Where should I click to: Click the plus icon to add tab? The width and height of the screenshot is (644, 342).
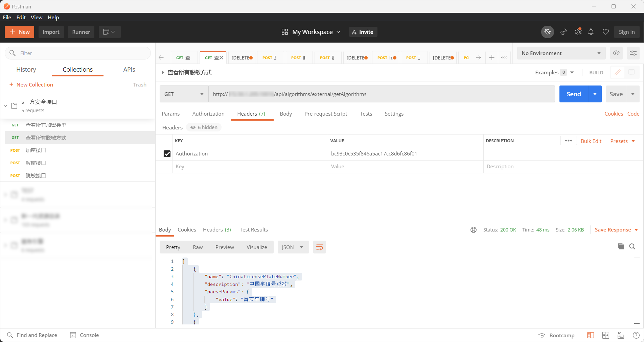coord(491,58)
